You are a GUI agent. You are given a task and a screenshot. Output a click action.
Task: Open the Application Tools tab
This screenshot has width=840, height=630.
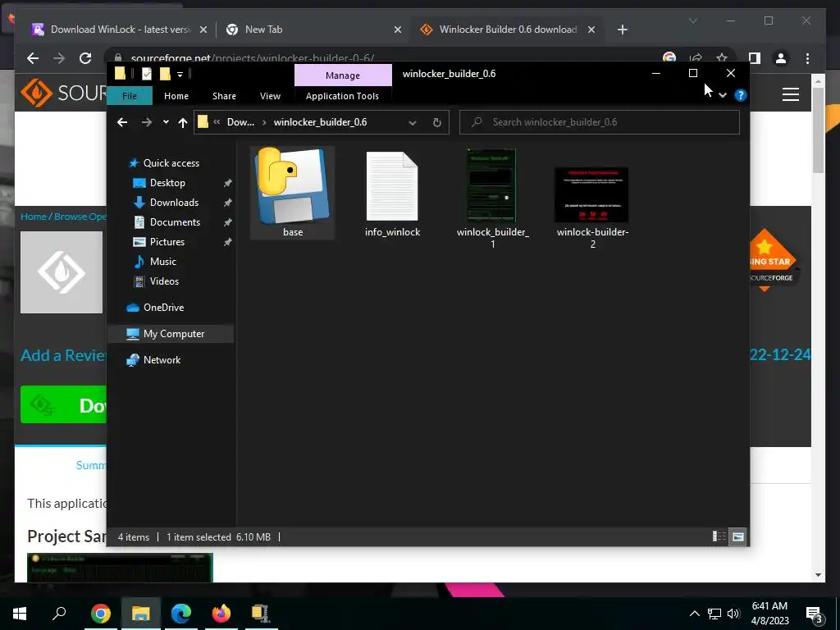(x=342, y=96)
